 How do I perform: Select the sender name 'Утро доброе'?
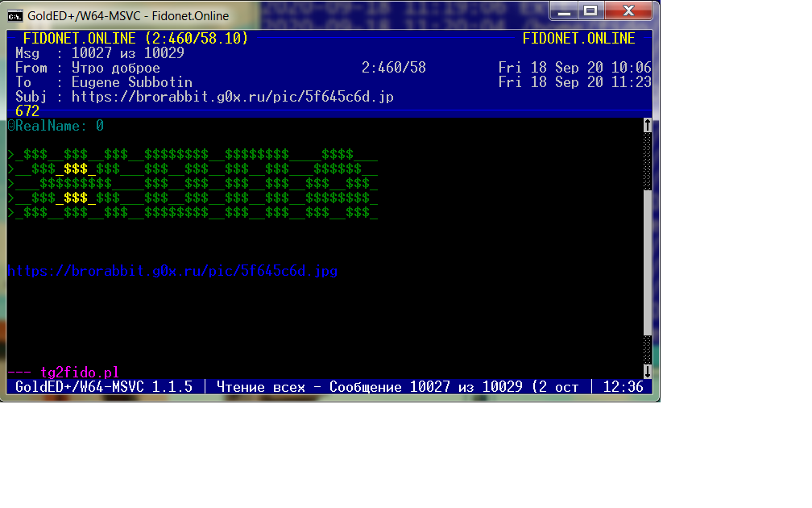pos(115,68)
